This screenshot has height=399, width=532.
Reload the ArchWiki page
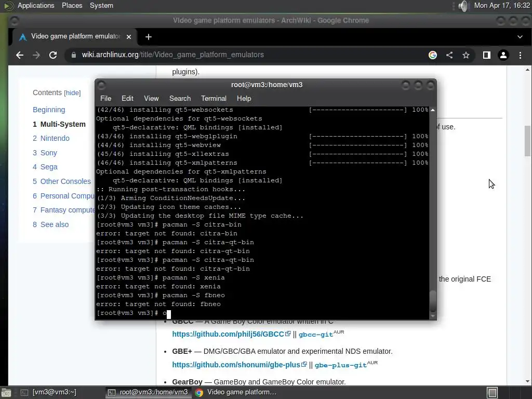(53, 55)
